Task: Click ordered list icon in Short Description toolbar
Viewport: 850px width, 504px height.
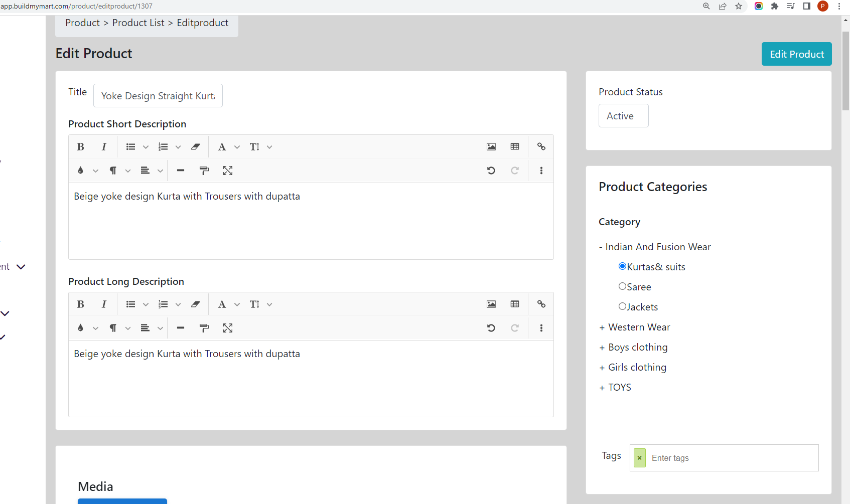Action: (163, 147)
